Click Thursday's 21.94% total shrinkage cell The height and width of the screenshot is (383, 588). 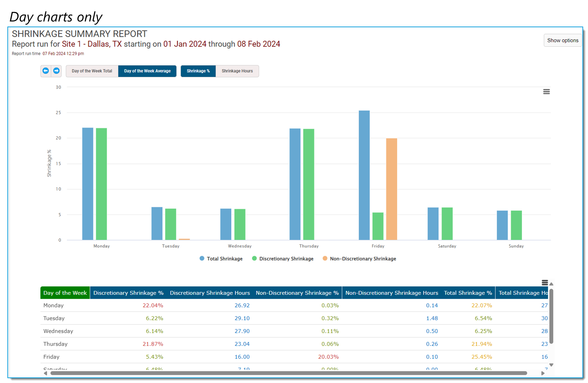click(482, 344)
